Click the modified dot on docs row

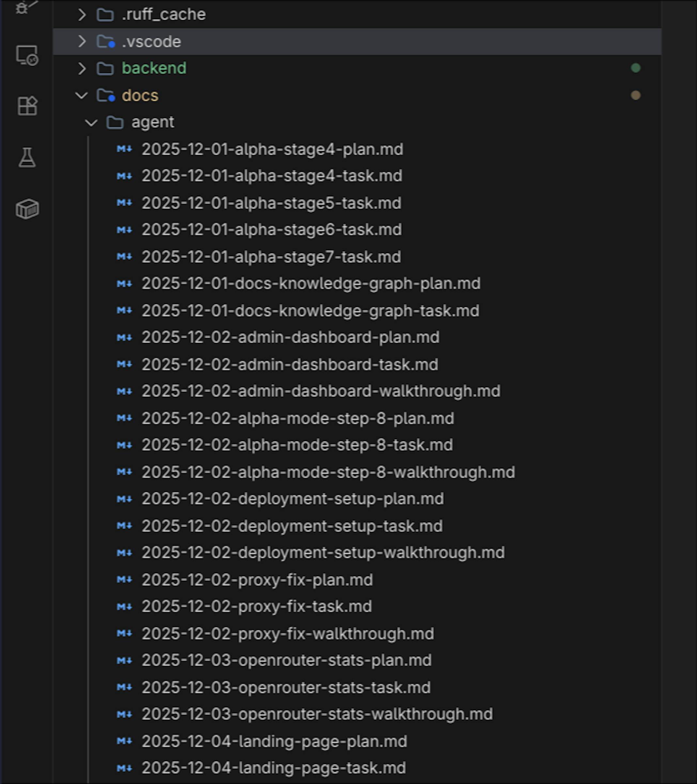[x=636, y=95]
